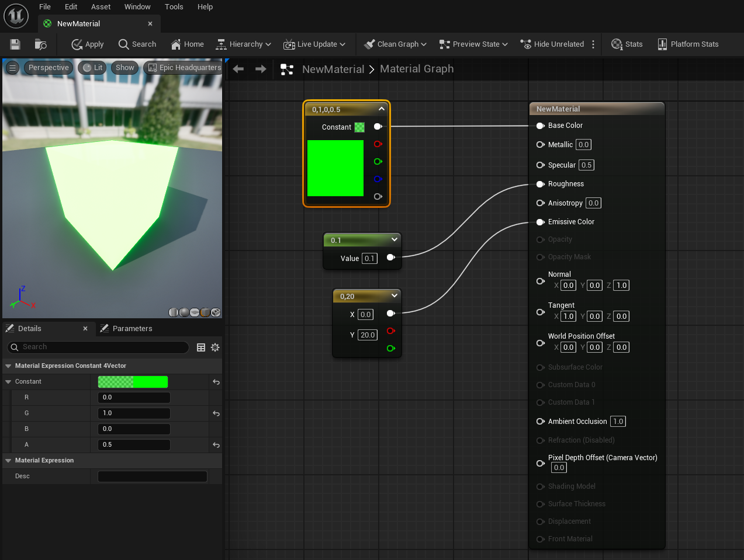Open the Live Update dropdown

(x=314, y=44)
